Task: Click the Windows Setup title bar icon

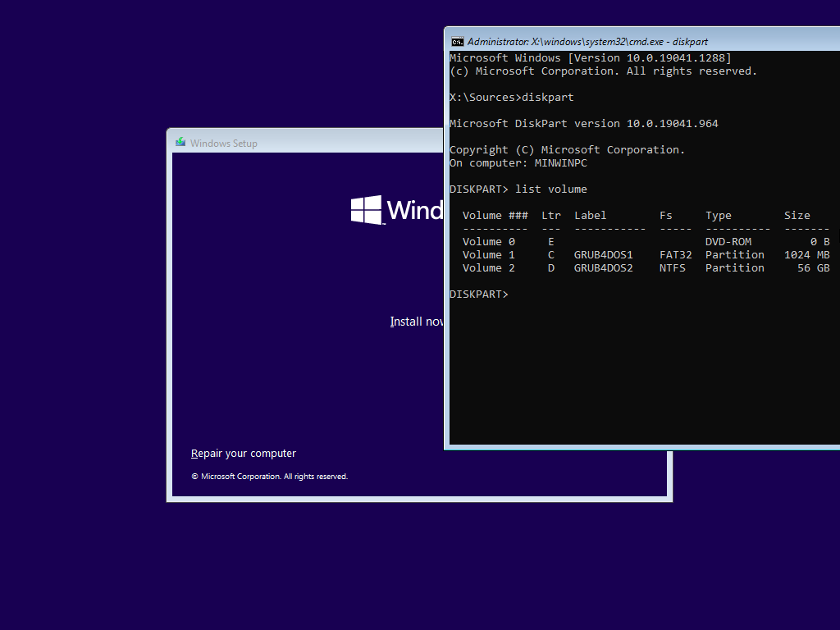Action: tap(180, 143)
